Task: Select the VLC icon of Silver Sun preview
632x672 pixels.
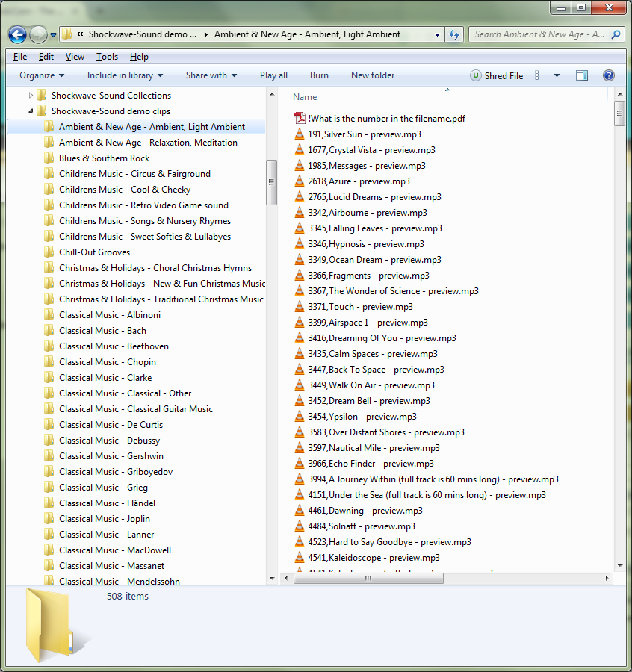Action: coord(300,134)
